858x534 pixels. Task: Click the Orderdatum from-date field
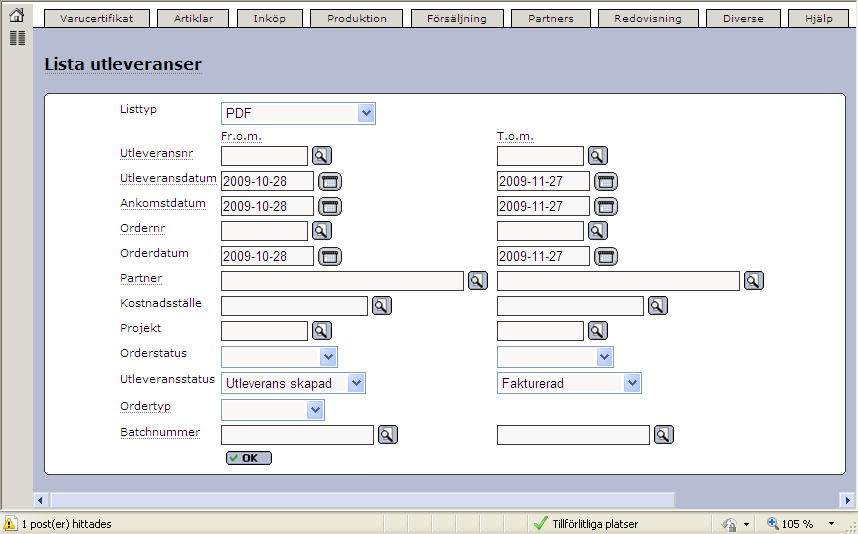point(268,256)
